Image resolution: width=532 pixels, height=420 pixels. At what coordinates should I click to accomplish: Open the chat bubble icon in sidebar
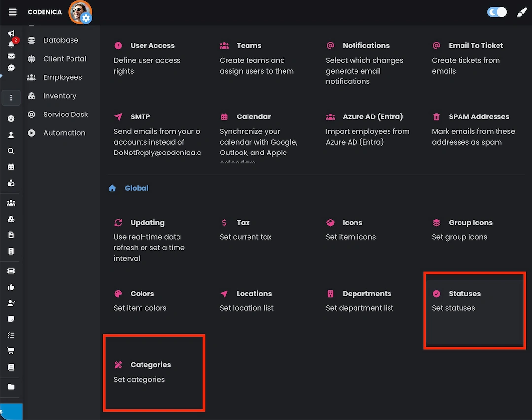click(x=11, y=67)
